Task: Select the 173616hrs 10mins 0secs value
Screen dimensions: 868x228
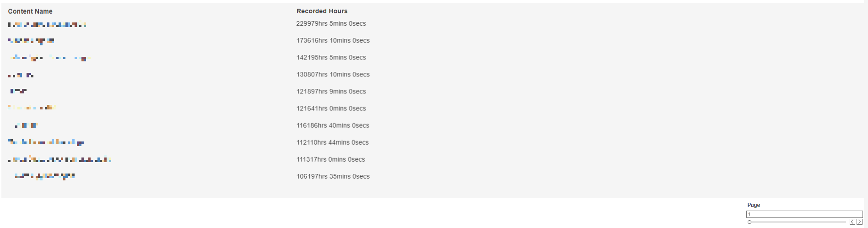Action: 333,40
